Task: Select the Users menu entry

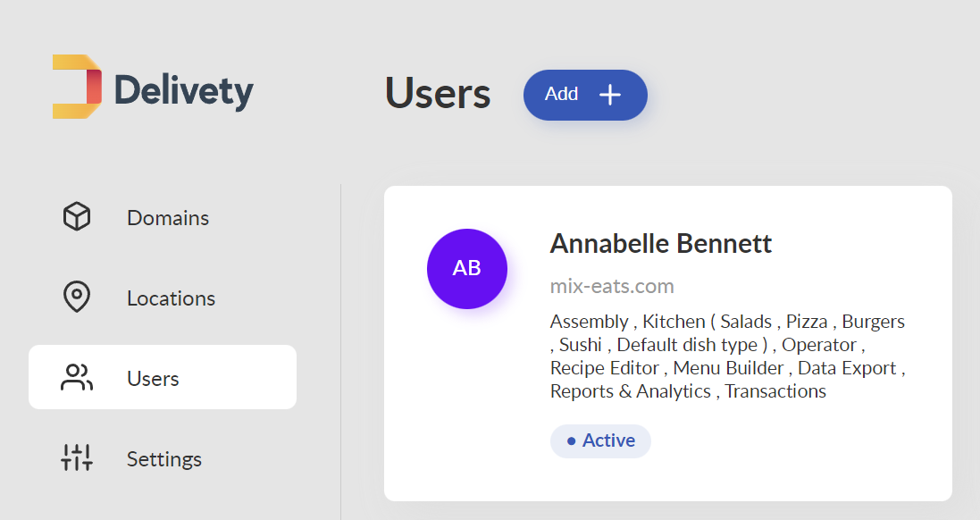Action: (163, 378)
